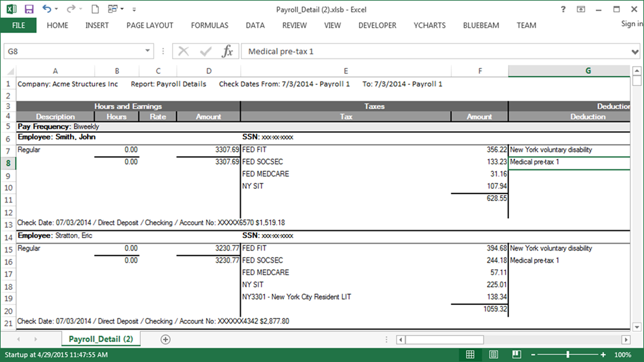Expand the formula bar with chevron
This screenshot has height=362, width=644.
[635, 52]
